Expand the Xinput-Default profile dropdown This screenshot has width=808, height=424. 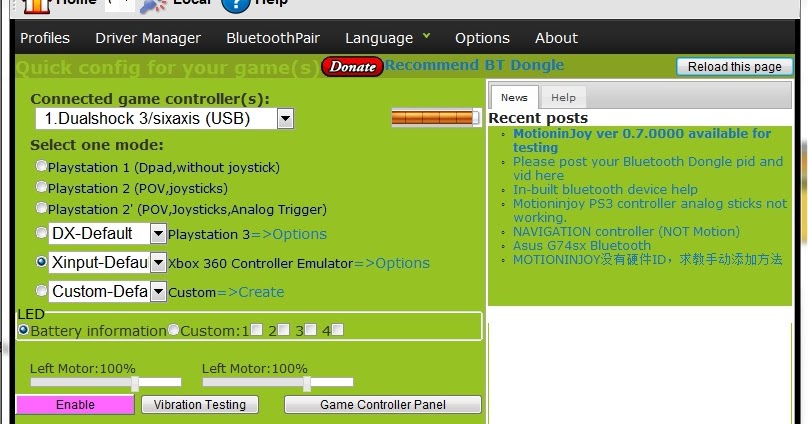coord(158,263)
